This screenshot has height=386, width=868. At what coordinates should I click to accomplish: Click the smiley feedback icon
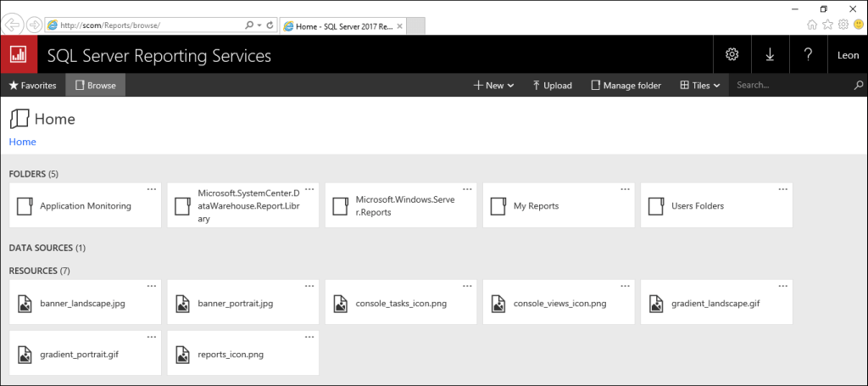[x=859, y=25]
